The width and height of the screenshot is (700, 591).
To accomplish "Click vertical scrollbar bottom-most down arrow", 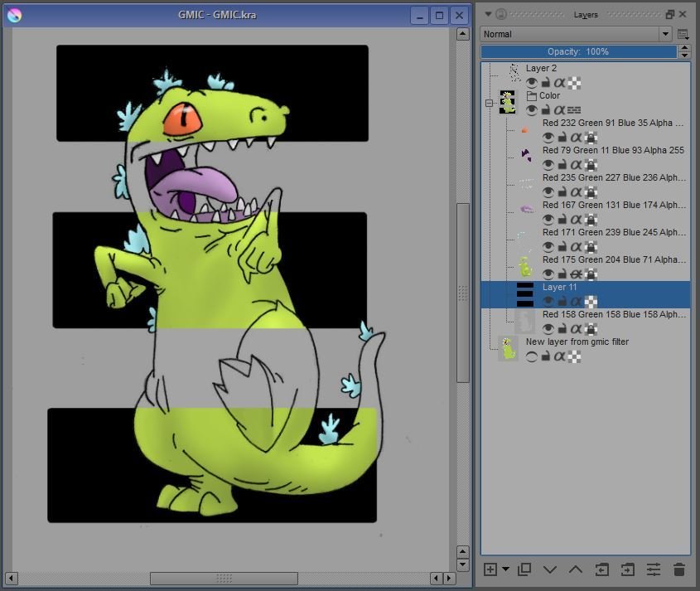I will pyautogui.click(x=463, y=564).
